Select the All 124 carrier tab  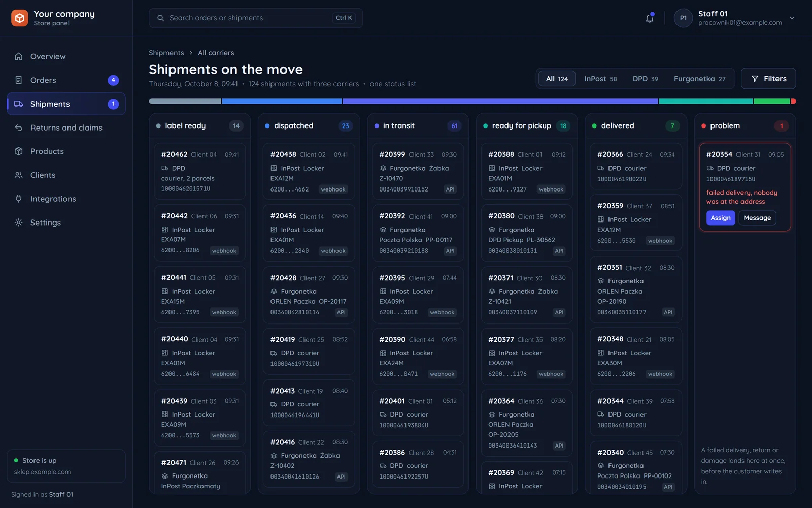click(x=557, y=79)
